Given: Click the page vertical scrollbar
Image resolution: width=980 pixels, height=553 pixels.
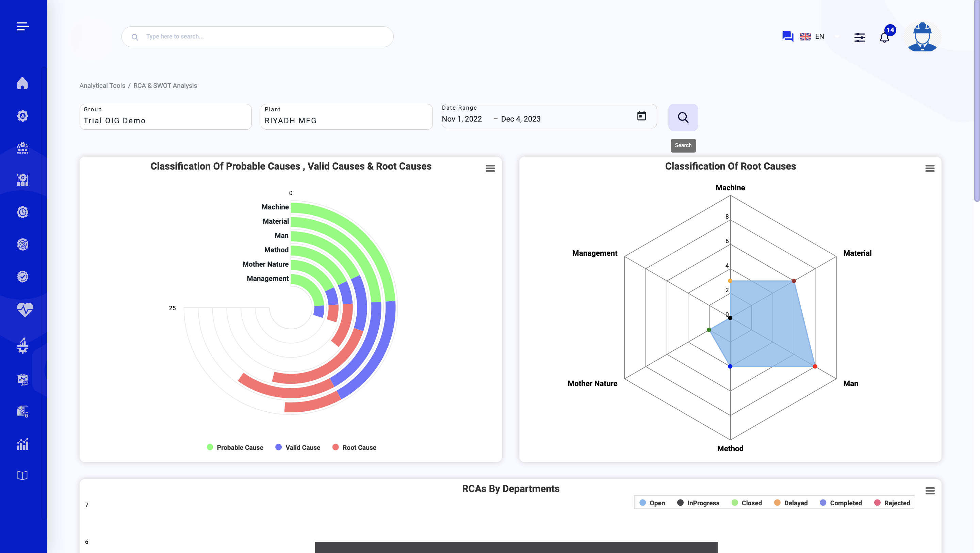Looking at the screenshot, I should (x=977, y=101).
